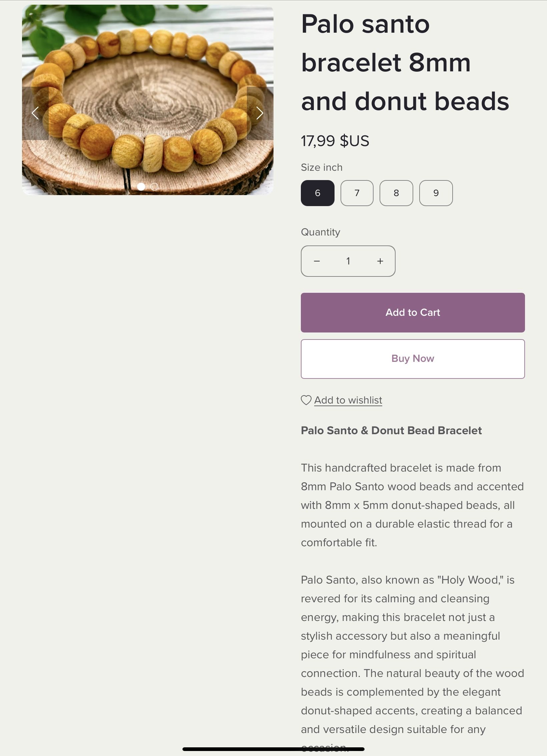
Task: Tap the iOS home indicator bar
Action: [273, 749]
